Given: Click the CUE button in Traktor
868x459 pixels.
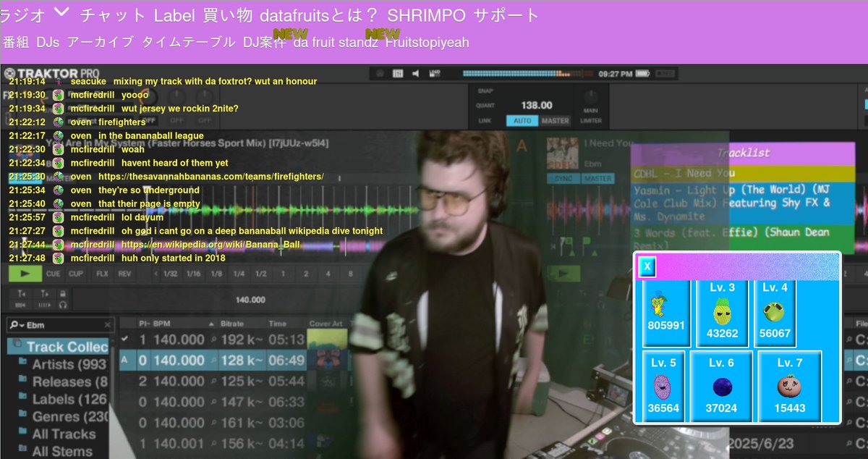Looking at the screenshot, I should point(54,274).
